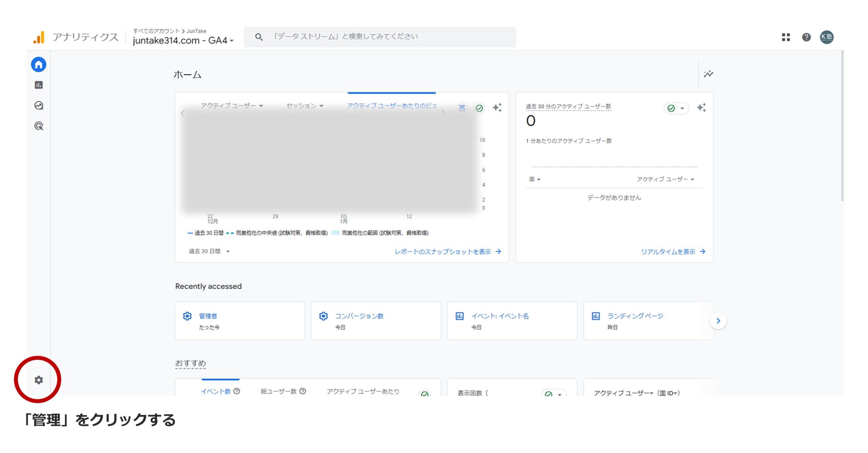
Task: Open Reports using the bar chart sidebar icon
Action: [x=39, y=85]
